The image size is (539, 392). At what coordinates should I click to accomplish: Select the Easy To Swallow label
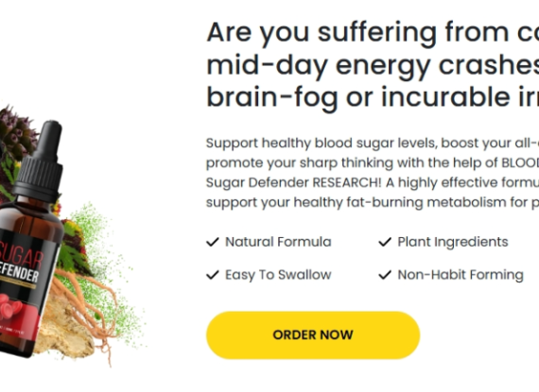278,275
